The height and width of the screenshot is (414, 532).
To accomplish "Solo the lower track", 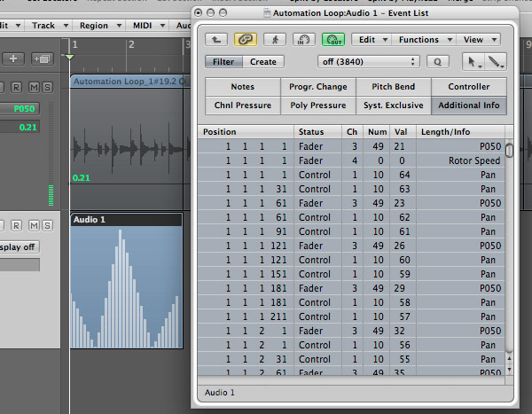I will [47, 226].
